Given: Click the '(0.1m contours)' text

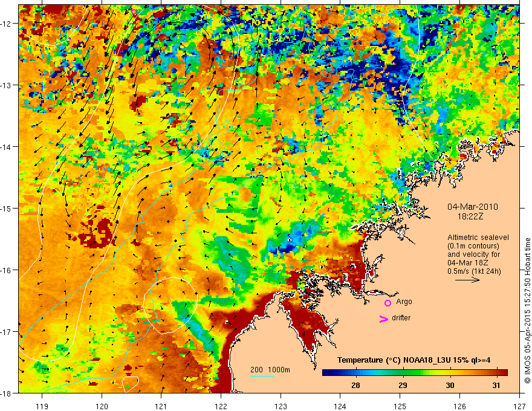Looking at the screenshot, I should coord(473,246).
